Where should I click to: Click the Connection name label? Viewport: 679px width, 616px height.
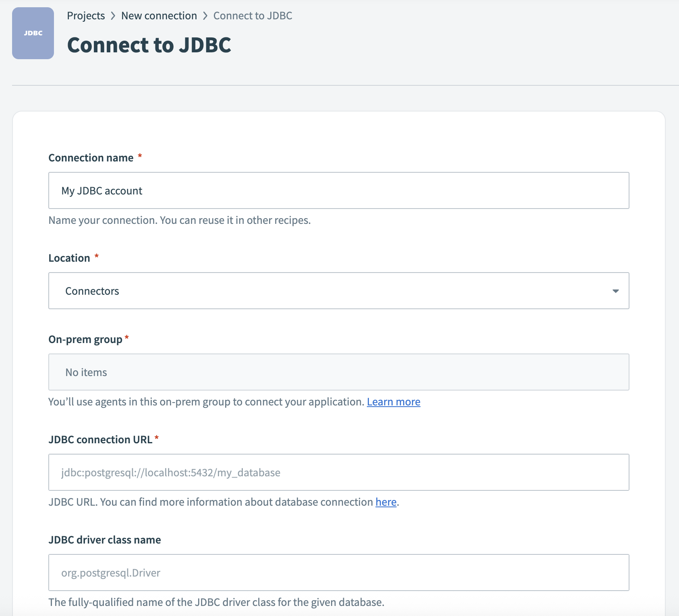click(x=91, y=157)
